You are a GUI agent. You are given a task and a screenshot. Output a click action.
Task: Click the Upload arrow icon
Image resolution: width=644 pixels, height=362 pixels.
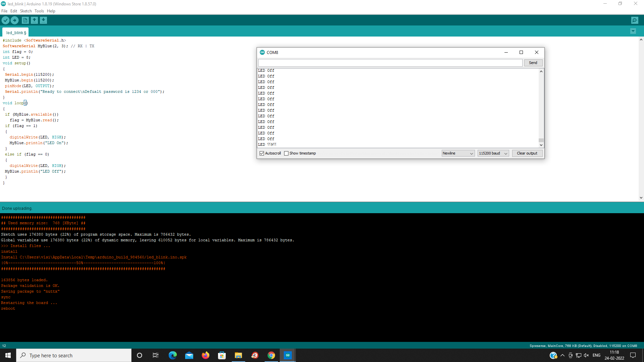(x=15, y=20)
